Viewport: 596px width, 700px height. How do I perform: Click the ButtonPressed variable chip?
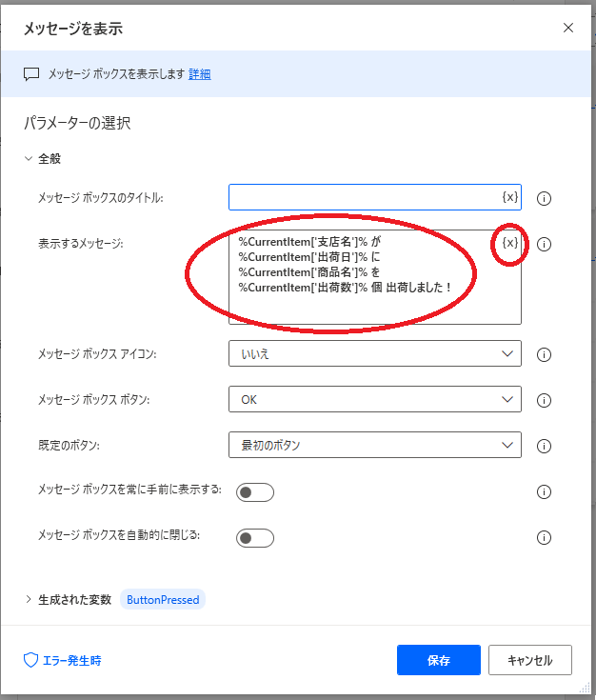pos(163,600)
